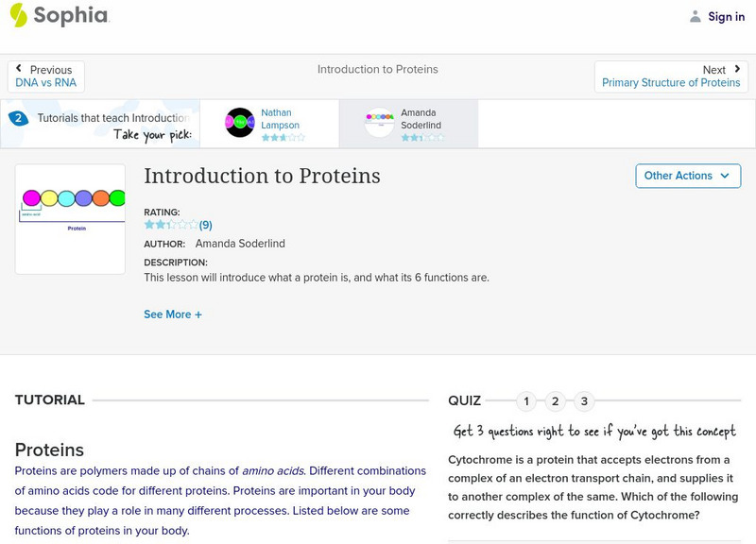Click the tutorial count badge showing 2

tap(18, 118)
